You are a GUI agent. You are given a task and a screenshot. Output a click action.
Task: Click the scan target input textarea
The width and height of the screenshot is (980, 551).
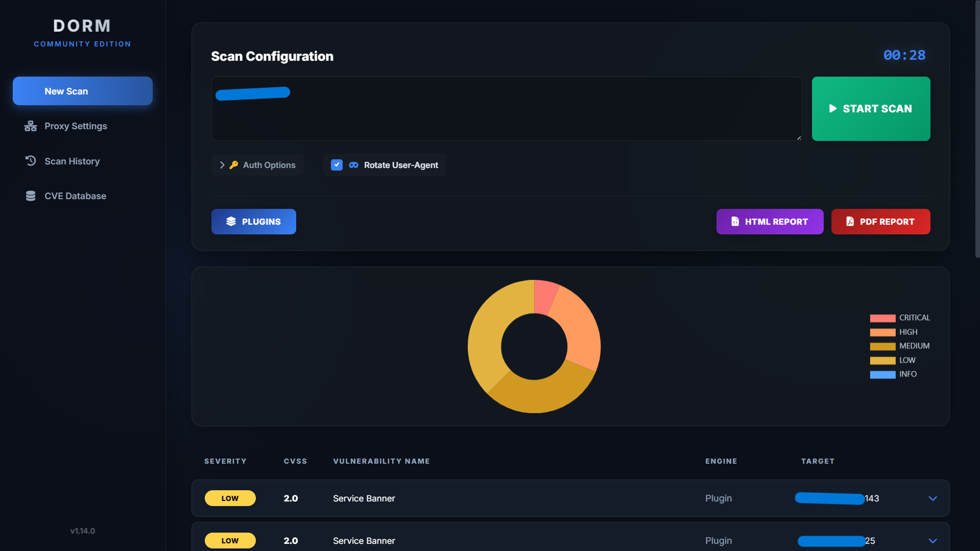pyautogui.click(x=507, y=109)
